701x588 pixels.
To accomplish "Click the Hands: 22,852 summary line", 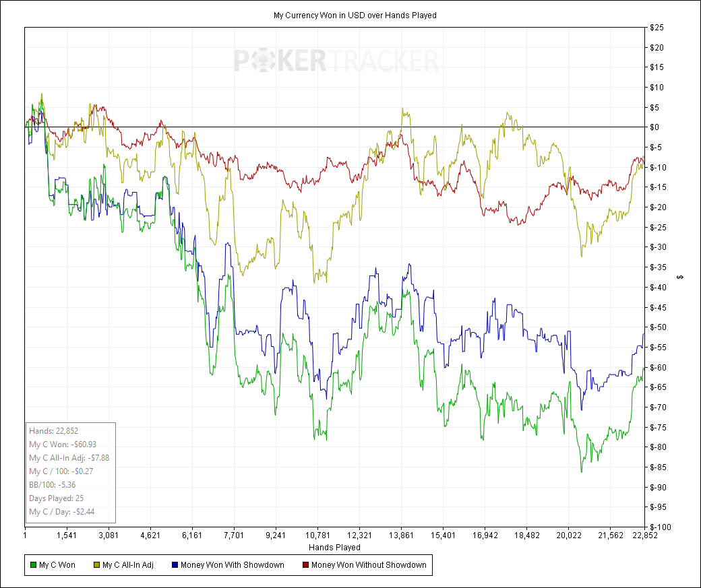I will [54, 431].
